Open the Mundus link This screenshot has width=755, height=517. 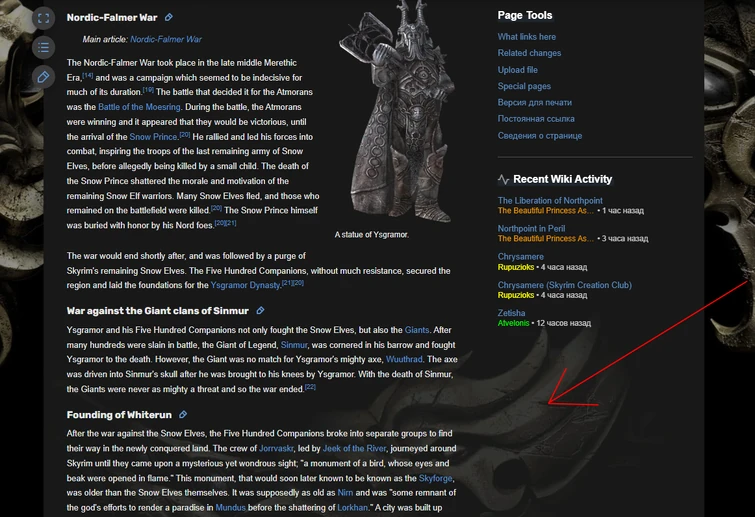(230, 507)
